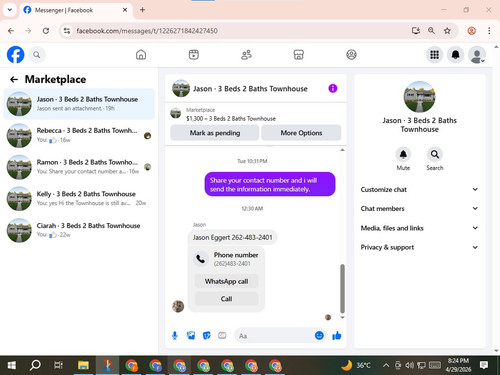This screenshot has height=375, width=500.
Task: Choose a sticker icon in composer
Action: 207,336
